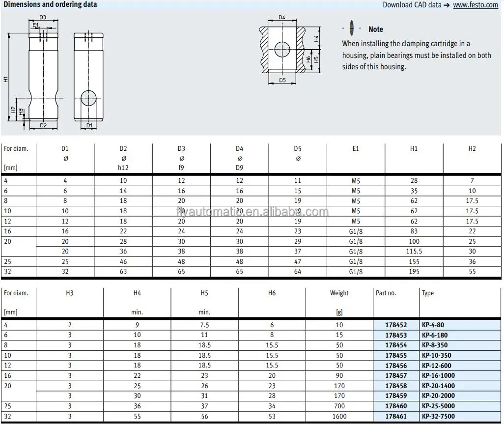Click the H5 column header

204,293
